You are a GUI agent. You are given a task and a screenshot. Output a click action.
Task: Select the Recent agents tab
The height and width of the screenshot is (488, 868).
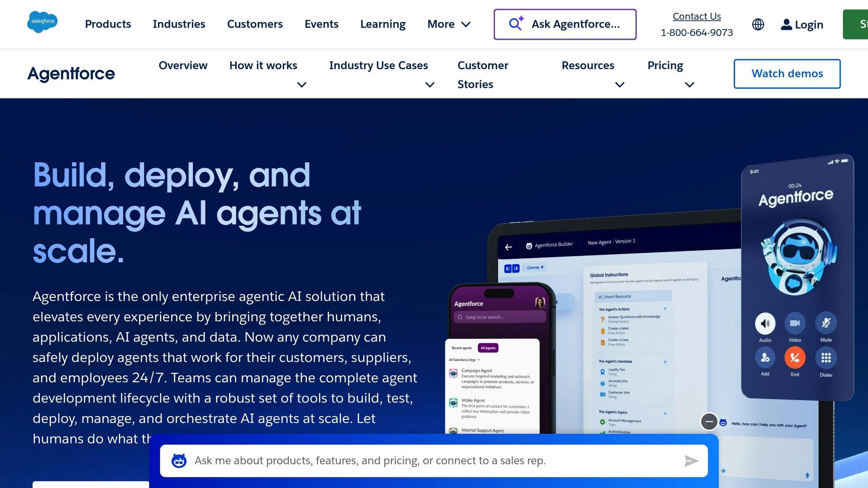point(462,348)
